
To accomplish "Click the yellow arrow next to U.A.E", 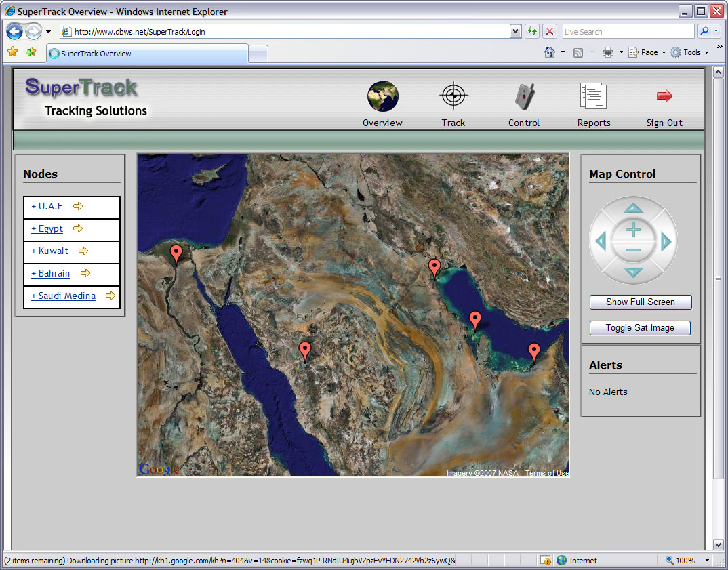I will coord(78,205).
